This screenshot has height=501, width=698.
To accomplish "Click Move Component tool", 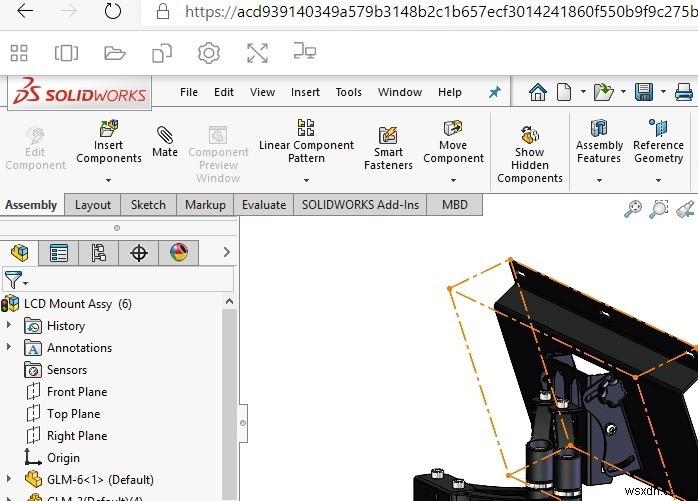I will (453, 142).
